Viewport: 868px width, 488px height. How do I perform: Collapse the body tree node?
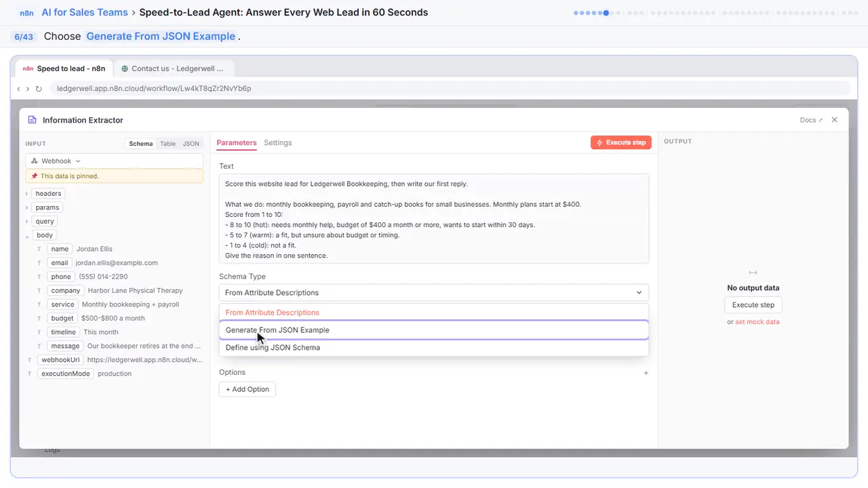27,236
